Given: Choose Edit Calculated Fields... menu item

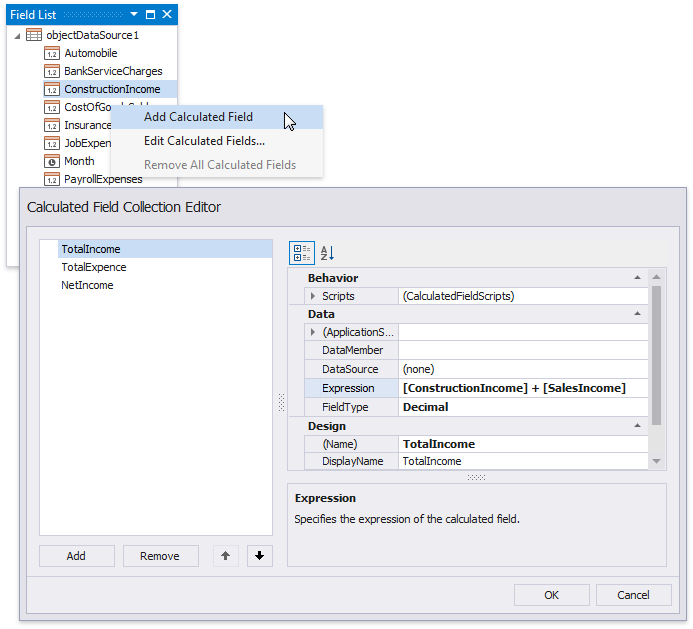Looking at the screenshot, I should pyautogui.click(x=217, y=141).
